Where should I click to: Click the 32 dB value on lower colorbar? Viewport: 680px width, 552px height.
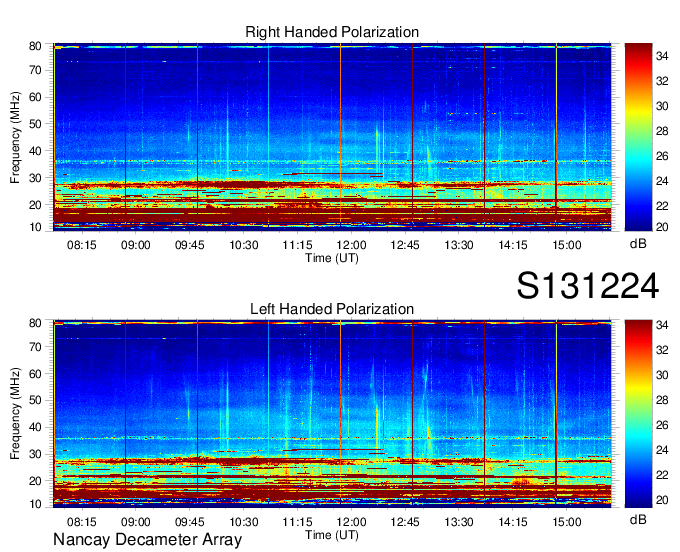coord(662,350)
